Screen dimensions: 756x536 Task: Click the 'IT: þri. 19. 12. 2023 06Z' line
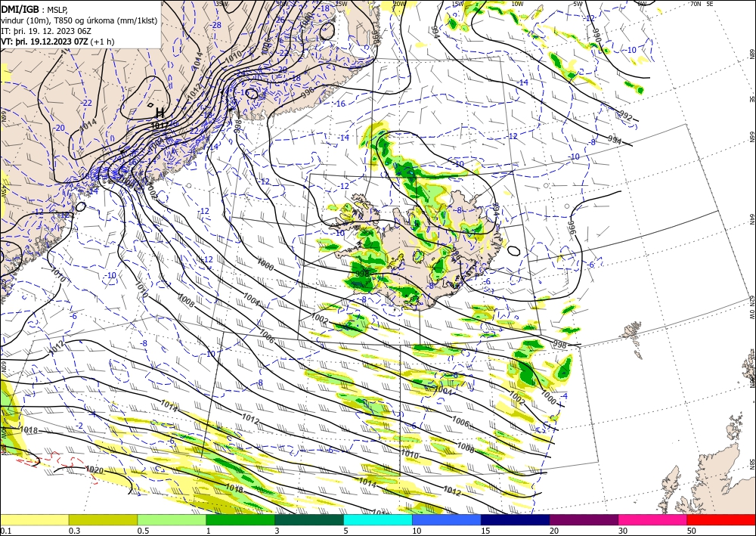46,31
